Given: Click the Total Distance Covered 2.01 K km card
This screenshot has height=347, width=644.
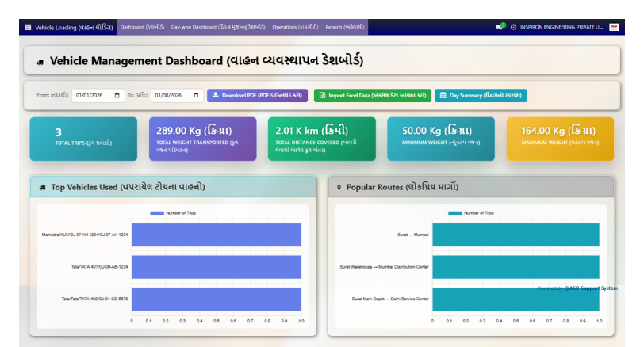Looking at the screenshot, I should [x=322, y=139].
